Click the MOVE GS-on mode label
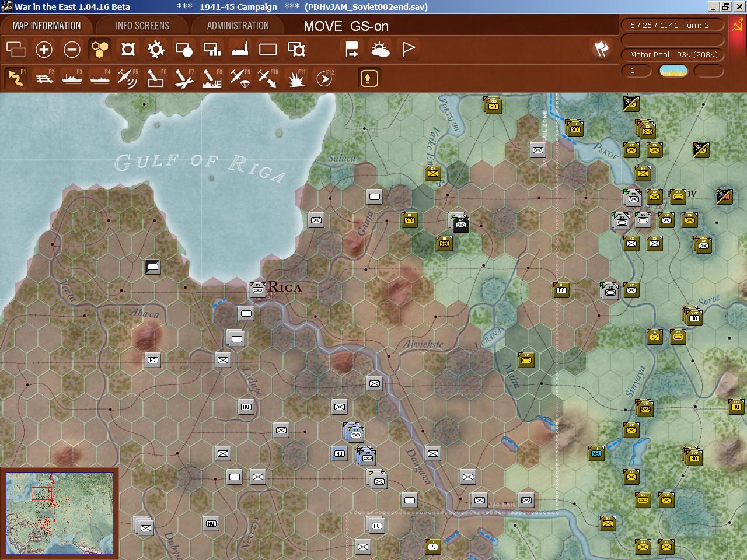Image resolution: width=747 pixels, height=560 pixels. click(346, 26)
